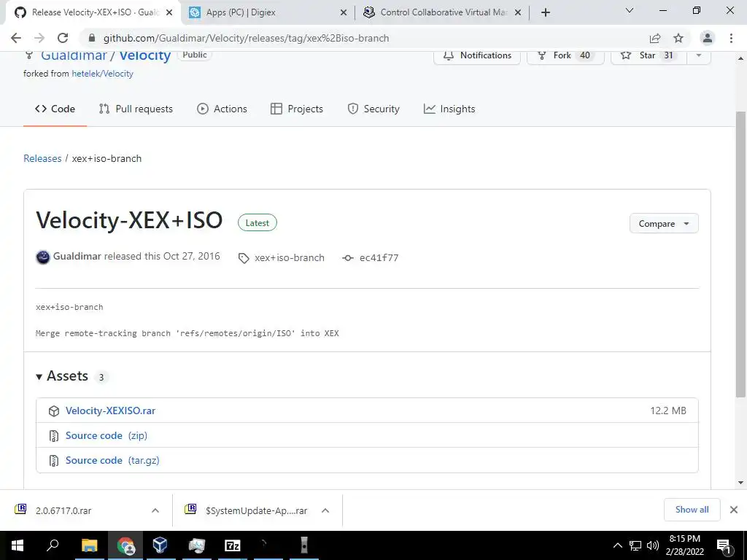Close the downloads bar

[734, 510]
